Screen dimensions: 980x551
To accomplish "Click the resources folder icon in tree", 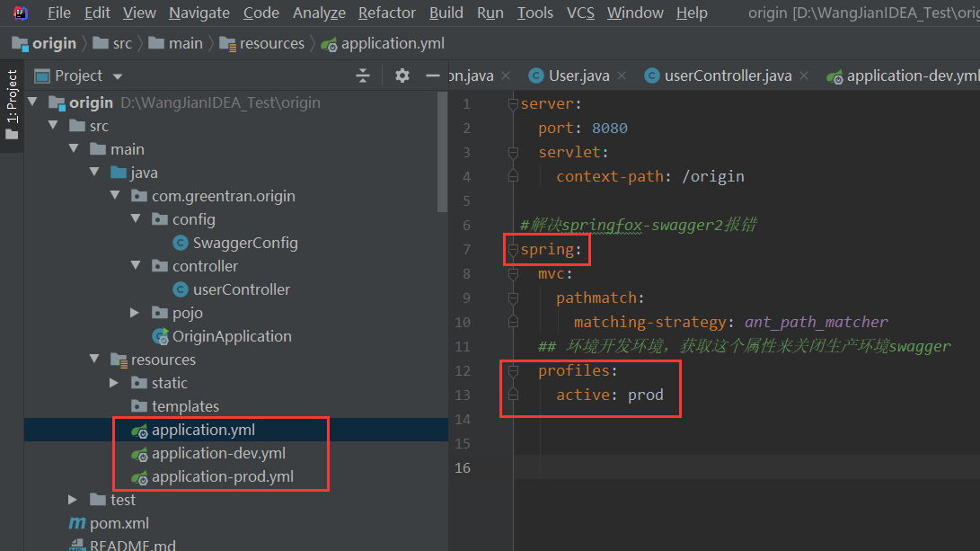I will click(x=119, y=360).
